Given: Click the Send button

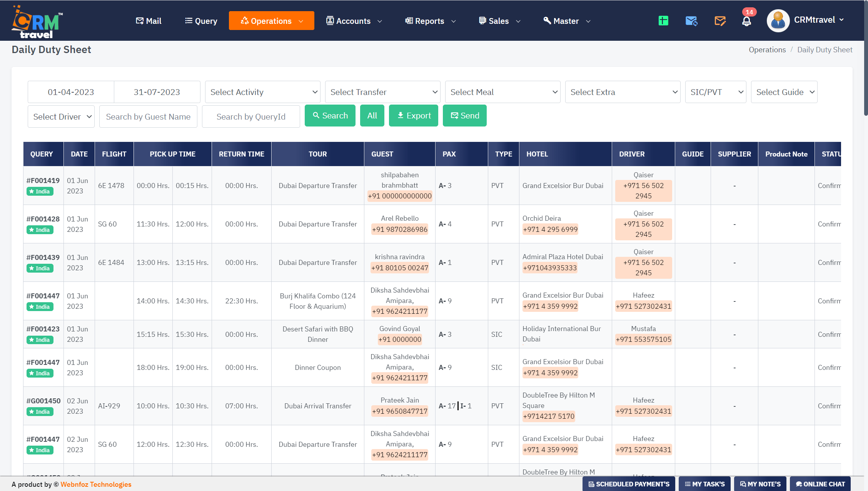Looking at the screenshot, I should tap(465, 116).
